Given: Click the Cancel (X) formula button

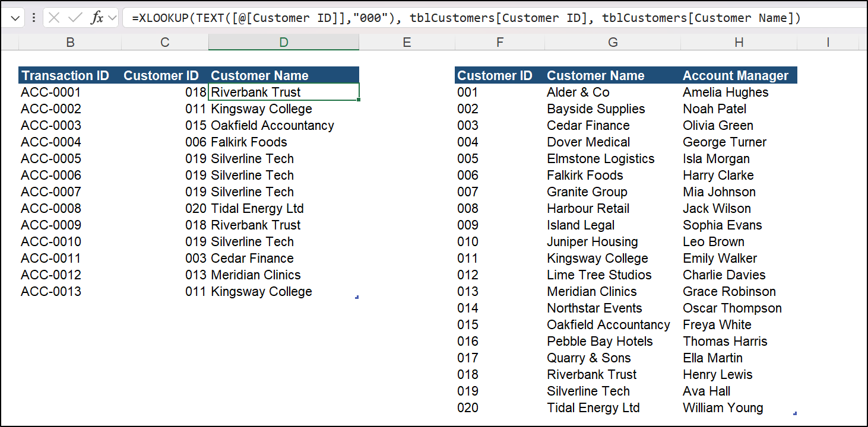Looking at the screenshot, I should tap(54, 18).
